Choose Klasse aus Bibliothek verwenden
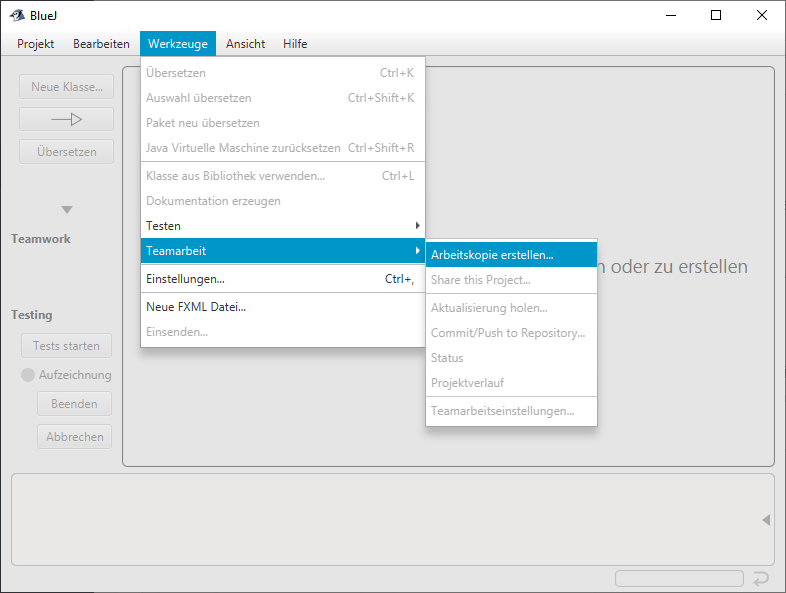 click(283, 176)
